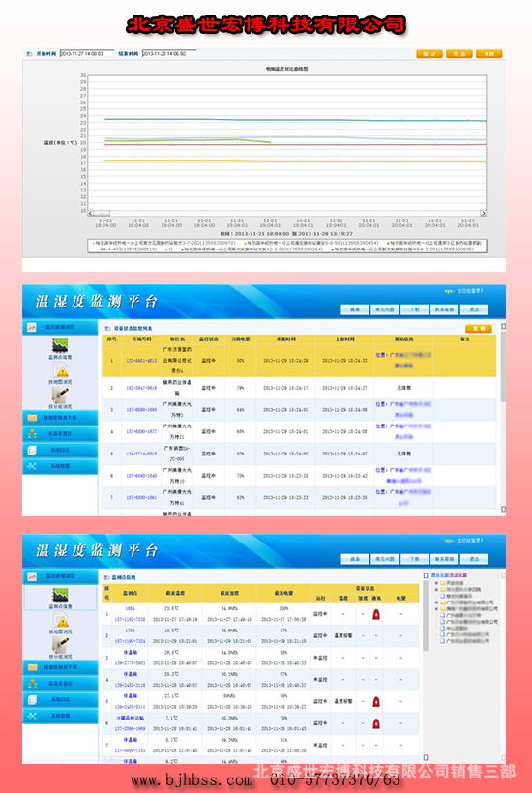Expand the first folder in the device tree

(436, 583)
